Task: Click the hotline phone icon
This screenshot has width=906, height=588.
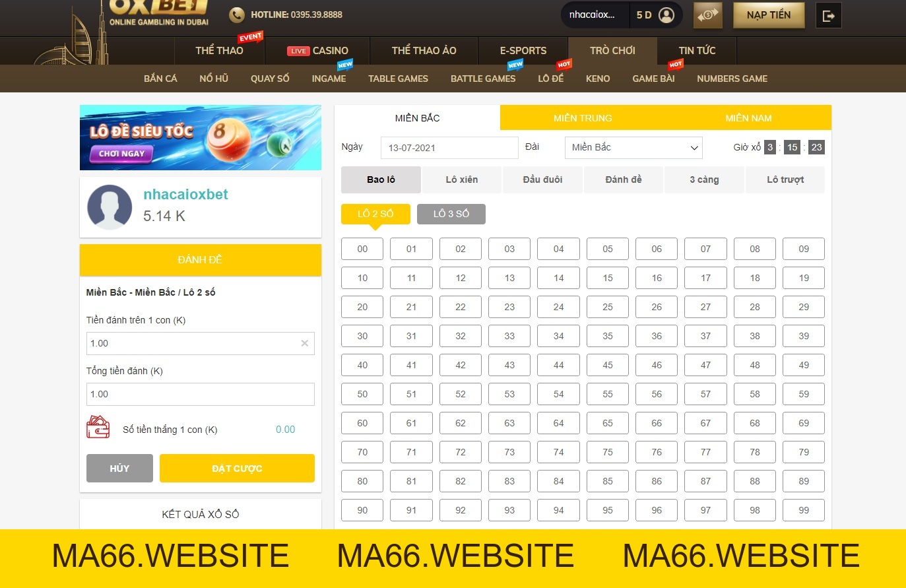Action: [x=236, y=15]
